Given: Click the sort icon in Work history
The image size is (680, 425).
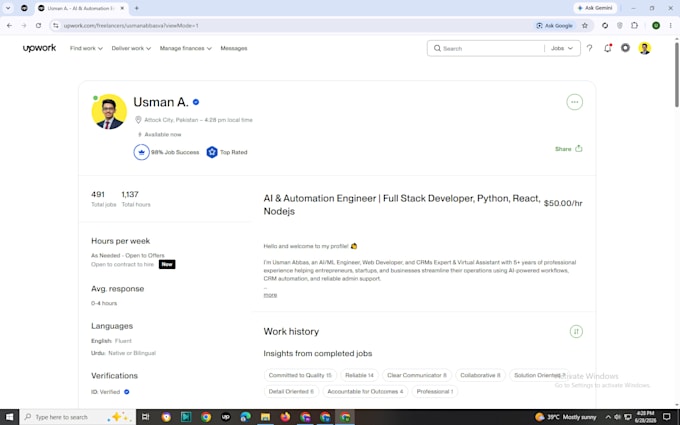Looking at the screenshot, I should [576, 331].
